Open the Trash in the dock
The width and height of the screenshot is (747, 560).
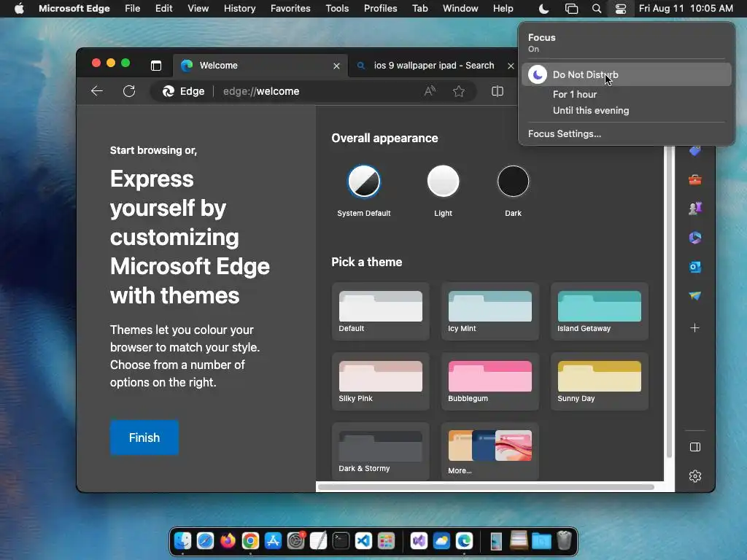pos(564,541)
